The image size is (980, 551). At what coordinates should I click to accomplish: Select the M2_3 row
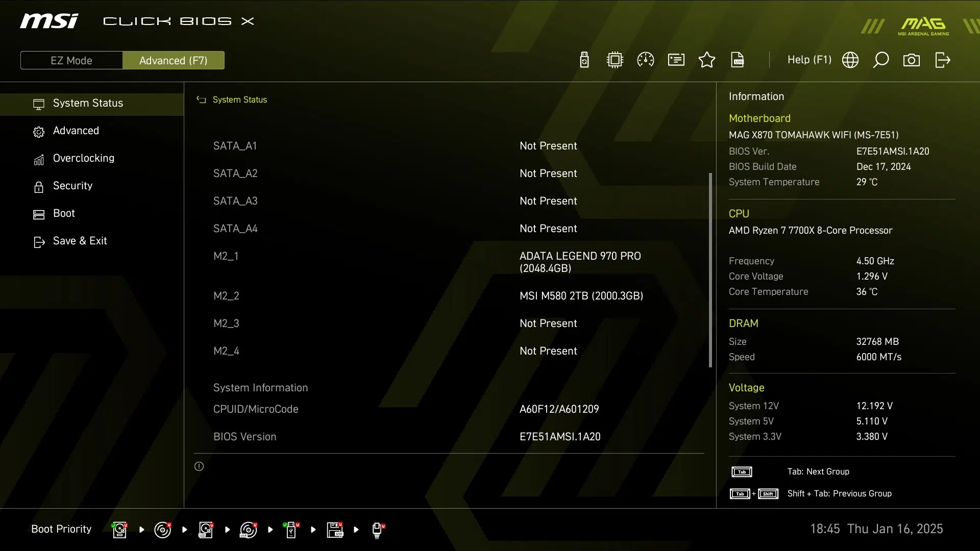click(x=449, y=323)
